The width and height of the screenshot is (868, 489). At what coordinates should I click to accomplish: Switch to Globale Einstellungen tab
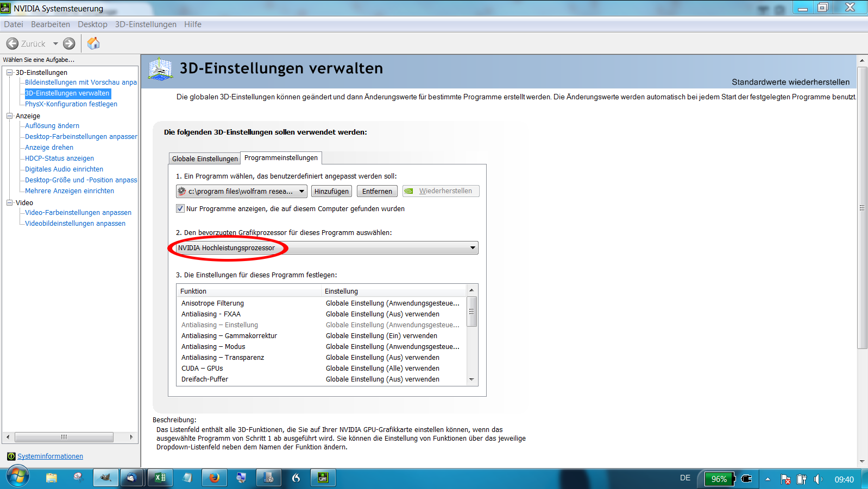[x=205, y=158]
